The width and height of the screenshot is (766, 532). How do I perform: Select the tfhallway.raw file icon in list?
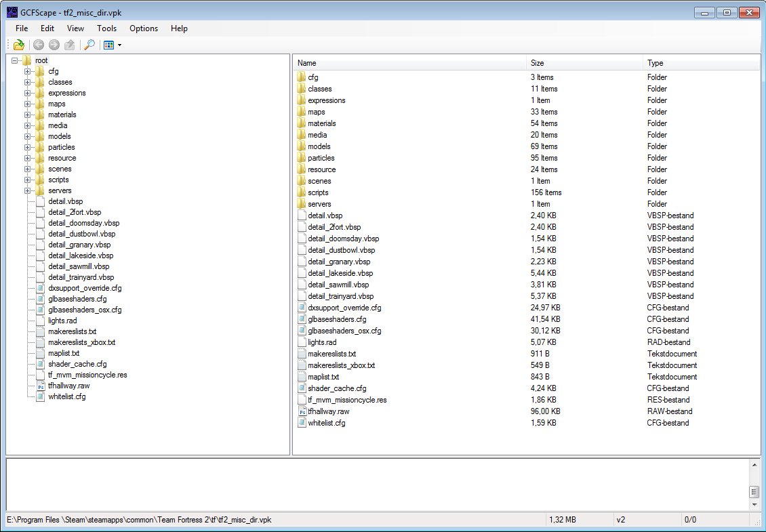[x=302, y=411]
